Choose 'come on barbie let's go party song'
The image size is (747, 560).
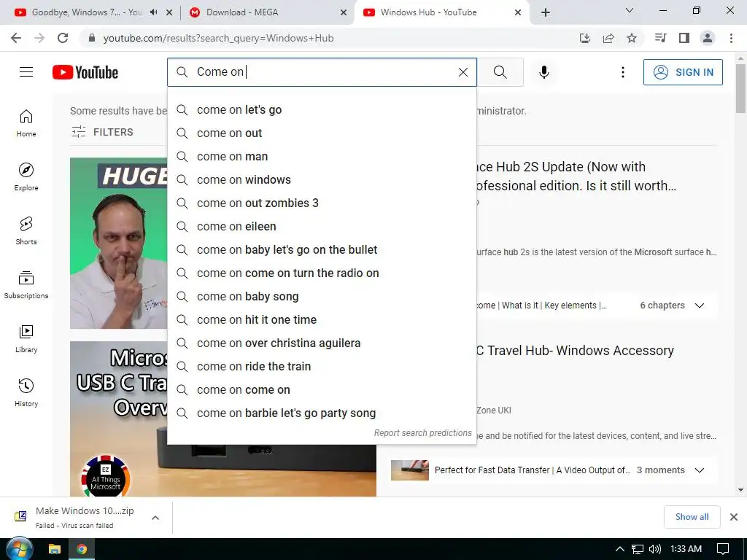(322, 413)
